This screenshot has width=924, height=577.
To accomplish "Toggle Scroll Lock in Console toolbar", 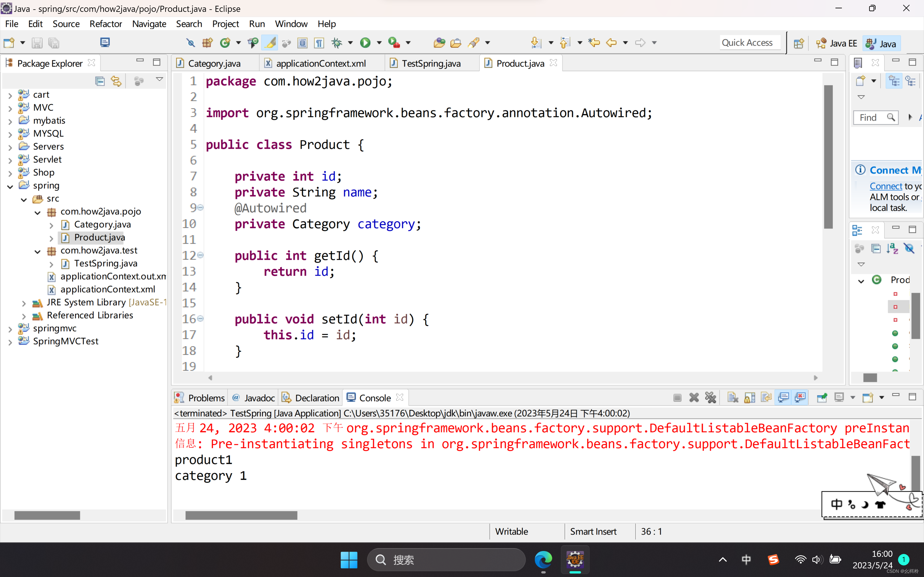I will coord(749,397).
